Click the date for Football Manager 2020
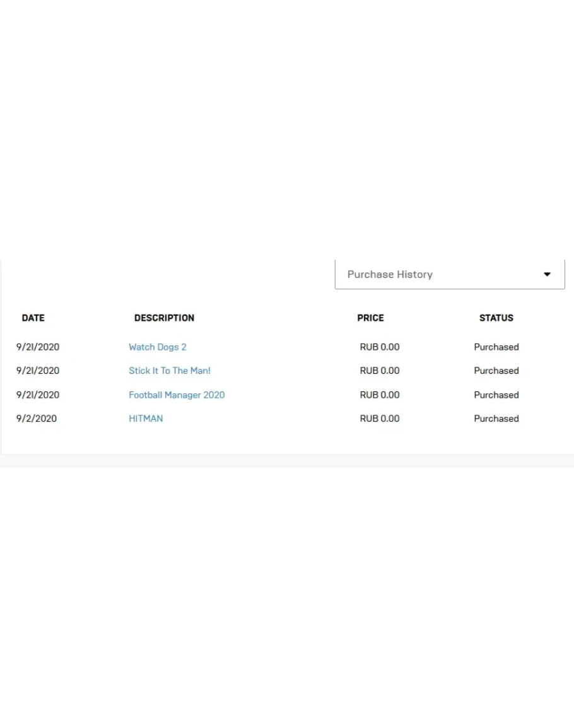 38,395
